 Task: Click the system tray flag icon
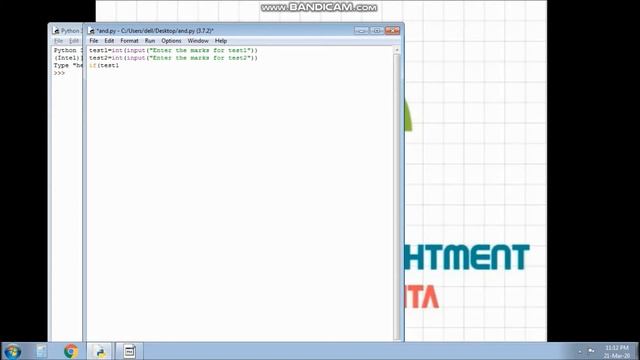click(x=591, y=351)
